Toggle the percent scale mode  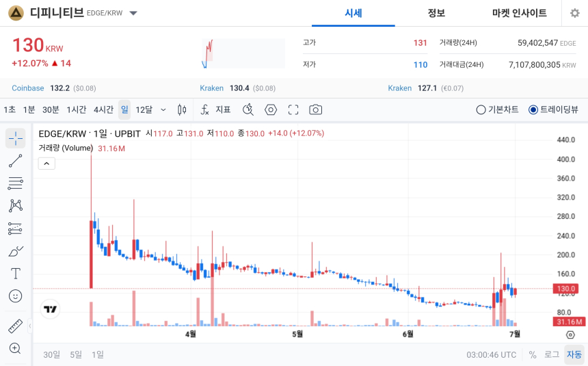[x=532, y=355]
